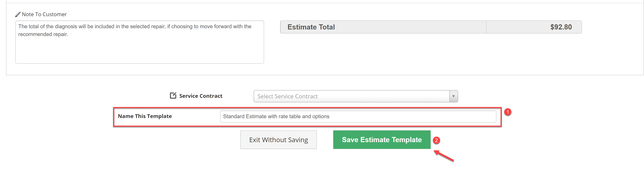Click the red number 1 annotation badge
Viewport: 644px width, 170px height.
(507, 112)
